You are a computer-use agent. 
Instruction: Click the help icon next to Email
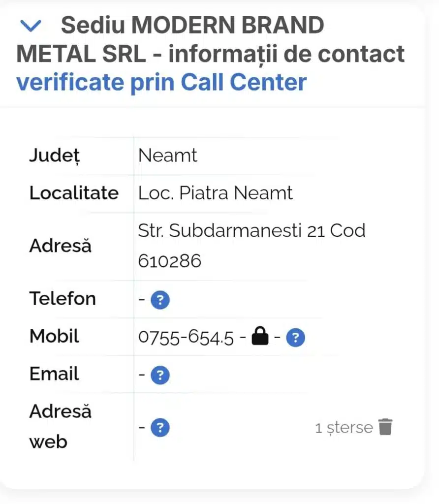pos(160,376)
